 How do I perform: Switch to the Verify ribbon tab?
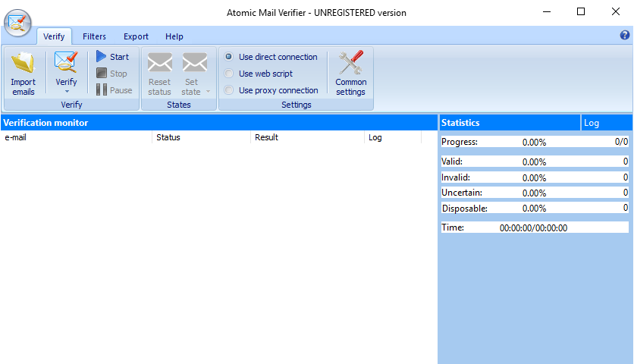pos(54,36)
